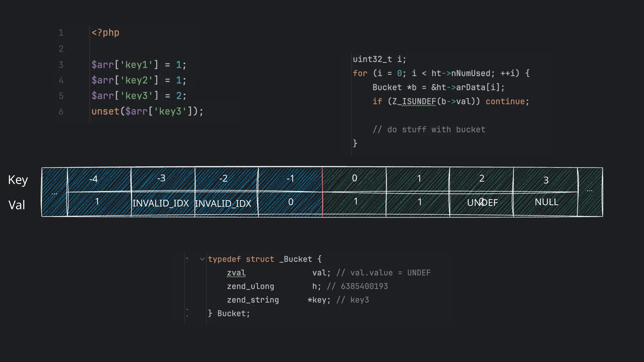Click line number 6 in PHP gutter

61,112
